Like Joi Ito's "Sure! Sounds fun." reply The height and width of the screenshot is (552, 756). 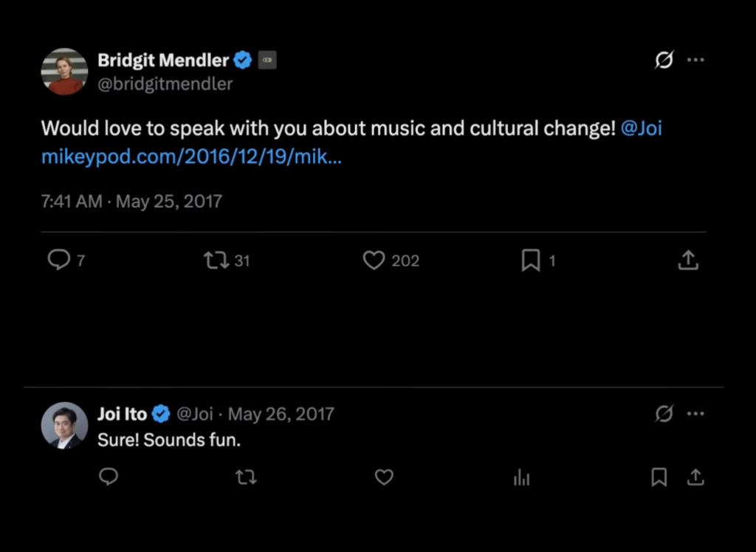384,477
